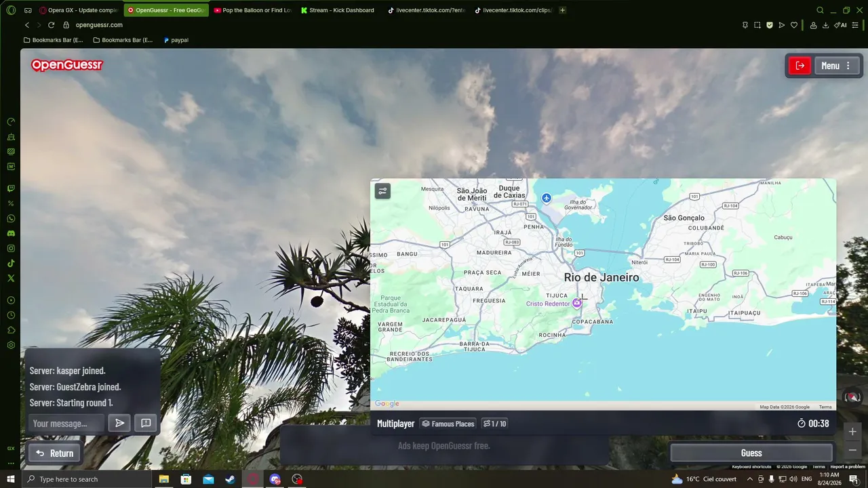Image resolution: width=868 pixels, height=488 pixels.
Task: Switch to Opera GX Update tab
Action: tap(79, 10)
